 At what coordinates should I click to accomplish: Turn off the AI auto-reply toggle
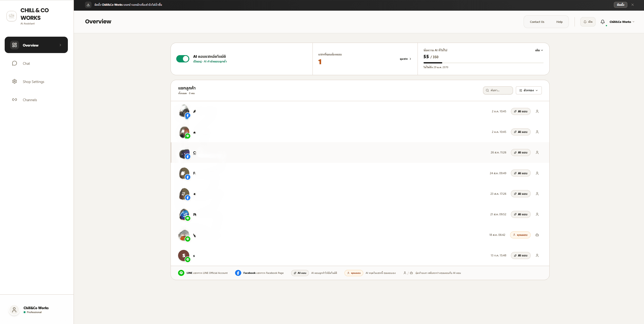click(183, 59)
